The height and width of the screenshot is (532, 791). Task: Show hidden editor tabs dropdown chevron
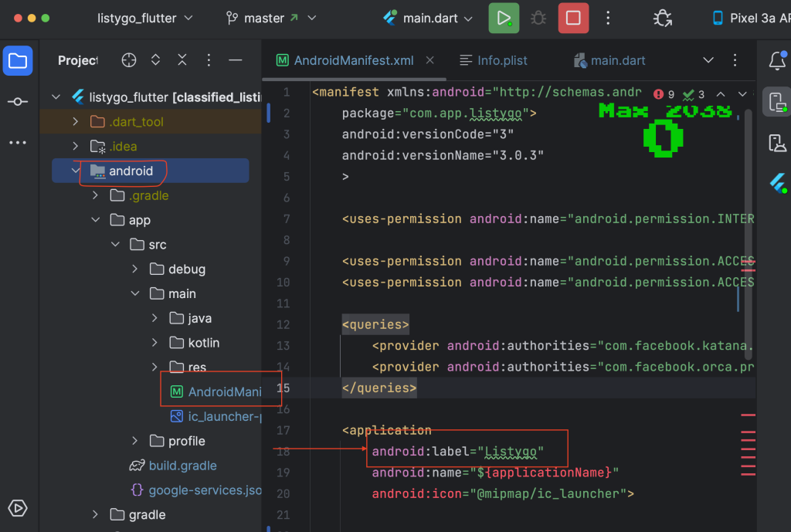pyautogui.click(x=708, y=60)
